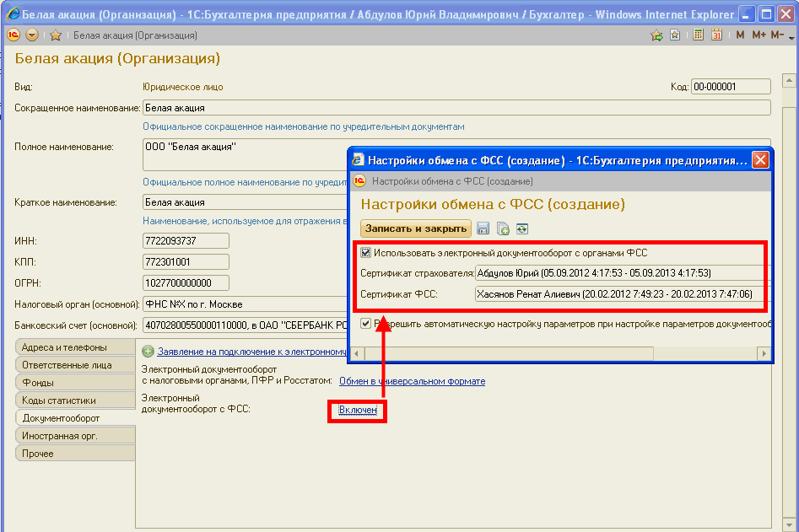799x532 pixels.
Task: Click the Сокращенное наименование field
Action: click(x=456, y=108)
